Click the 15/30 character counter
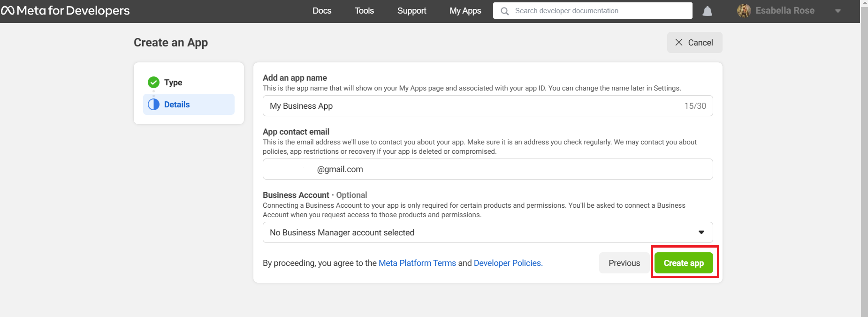Screen dimensions: 868x317 pos(695,106)
